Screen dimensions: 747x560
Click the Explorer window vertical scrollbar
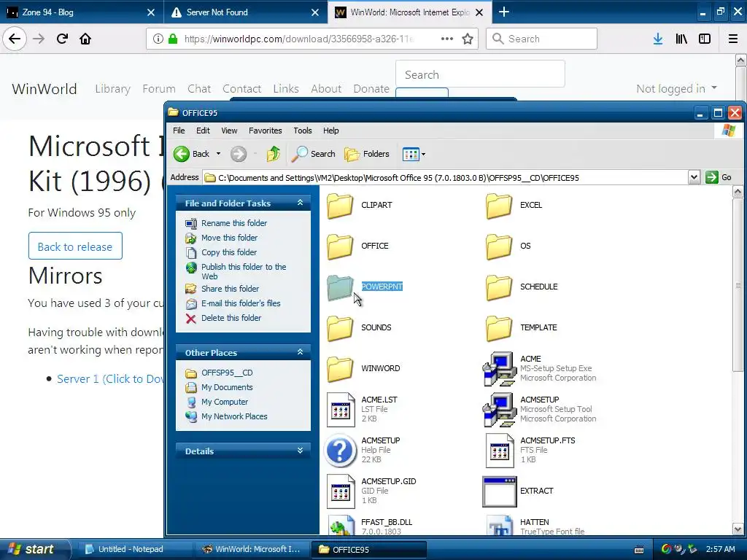tap(738, 285)
